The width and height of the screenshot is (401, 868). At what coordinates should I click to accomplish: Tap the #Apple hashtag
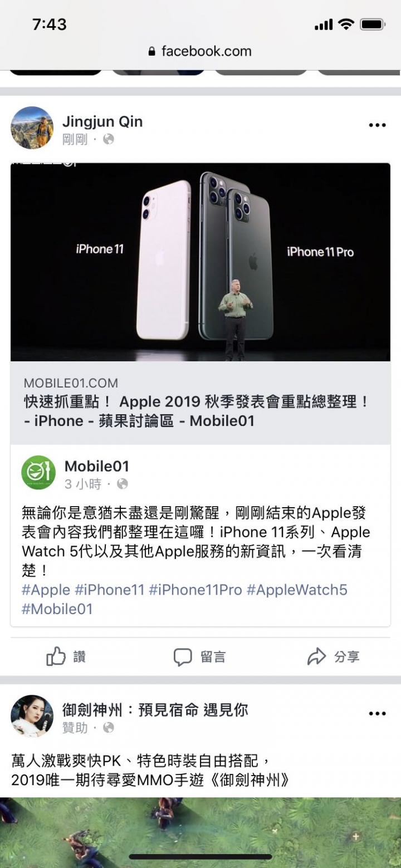pyautogui.click(x=46, y=590)
